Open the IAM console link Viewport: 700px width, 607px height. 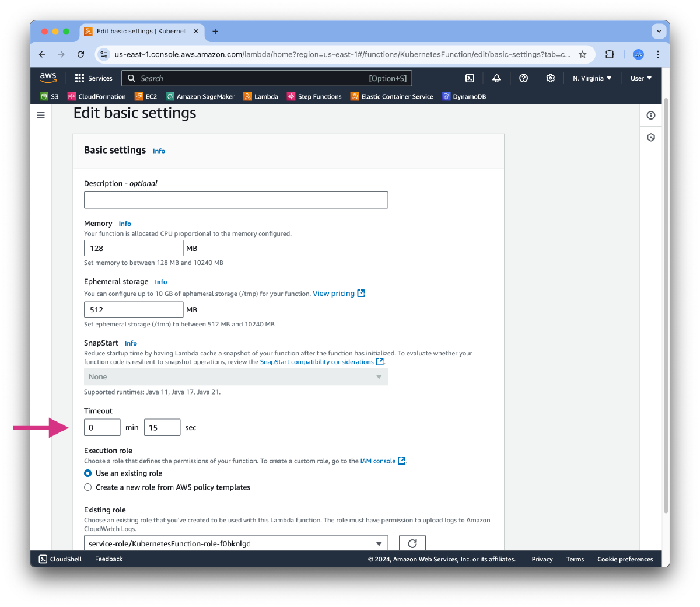point(383,461)
